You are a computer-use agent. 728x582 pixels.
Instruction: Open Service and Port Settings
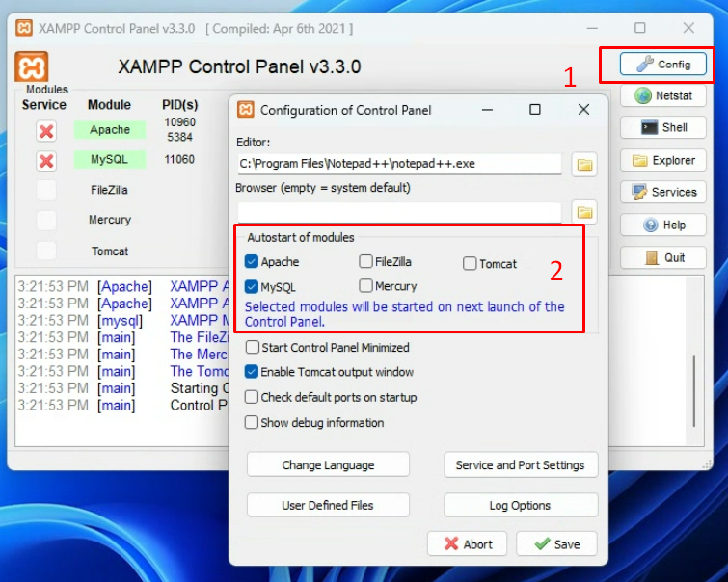pos(521,465)
